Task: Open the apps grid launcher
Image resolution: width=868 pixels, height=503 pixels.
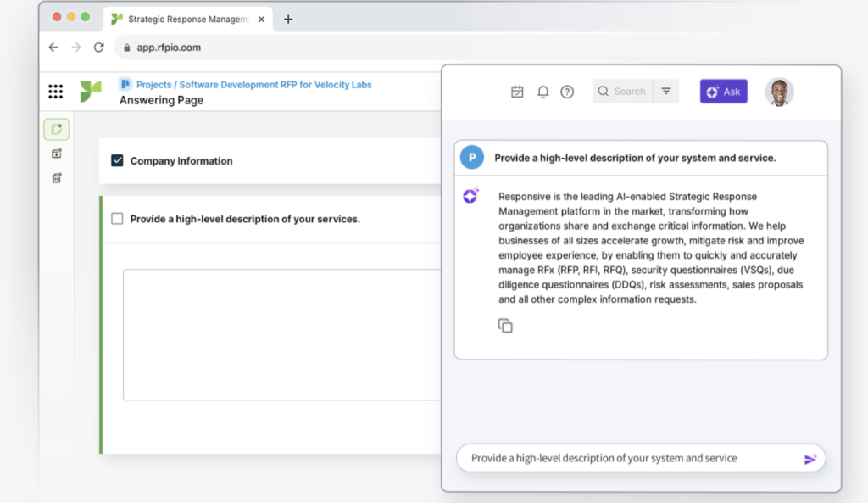Action: click(x=56, y=92)
